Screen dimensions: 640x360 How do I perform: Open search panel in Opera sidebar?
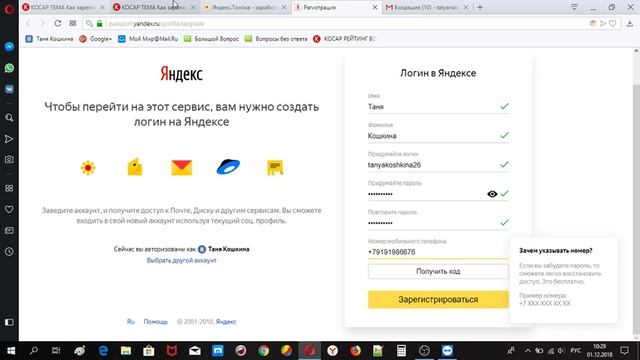point(9,118)
